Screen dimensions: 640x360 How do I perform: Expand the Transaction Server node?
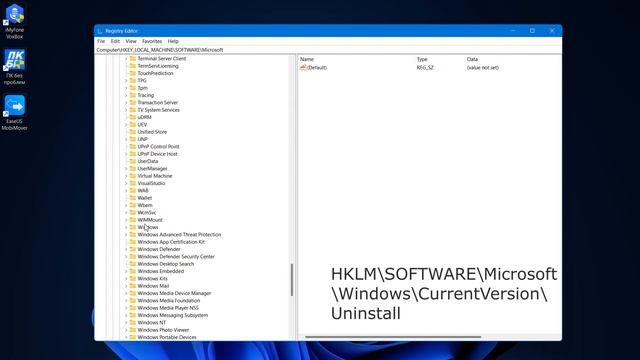[x=126, y=102]
